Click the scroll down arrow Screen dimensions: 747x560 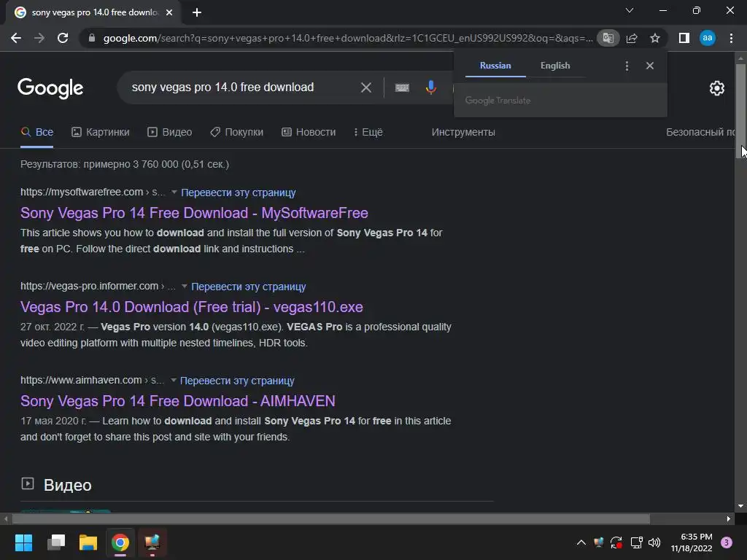tap(740, 506)
